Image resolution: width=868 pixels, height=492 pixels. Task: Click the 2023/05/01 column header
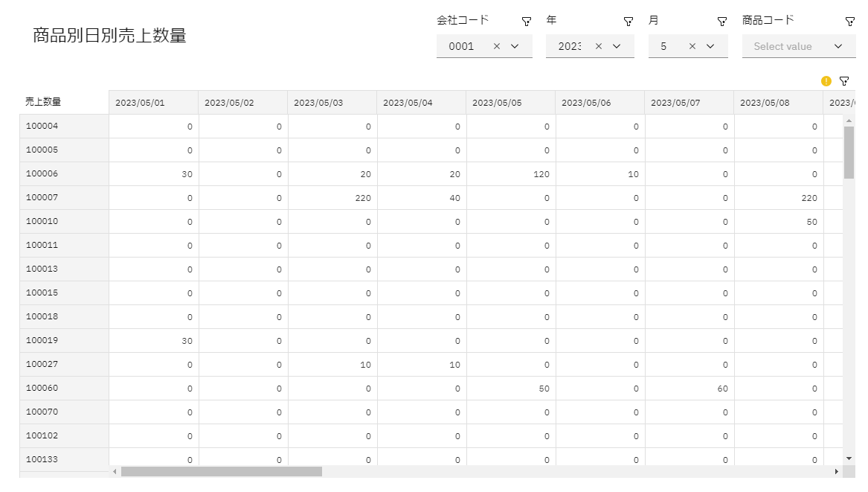point(153,103)
